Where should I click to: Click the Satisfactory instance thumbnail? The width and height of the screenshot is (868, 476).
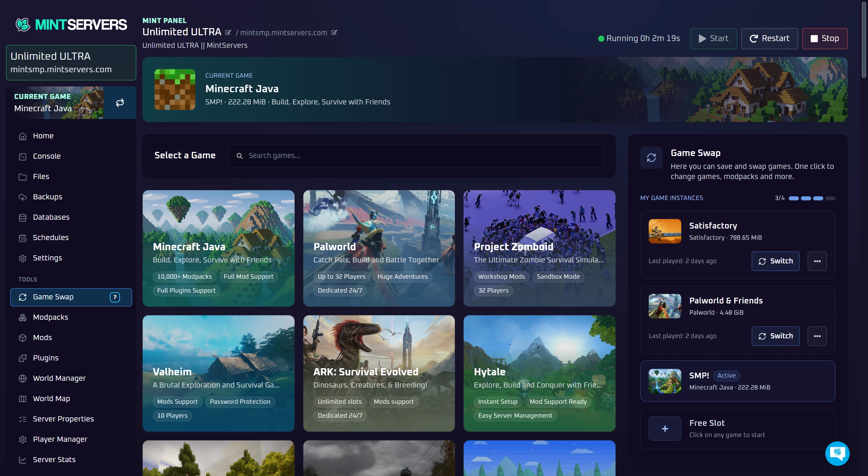665,231
